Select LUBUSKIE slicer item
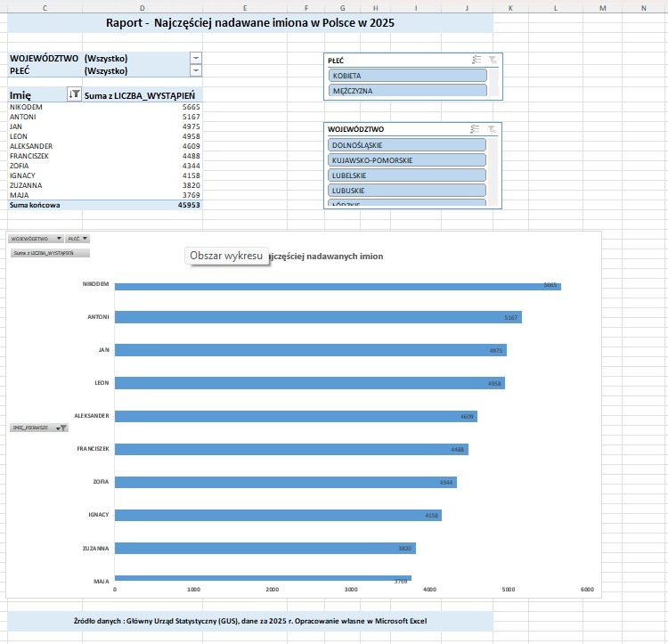The width and height of the screenshot is (668, 644). click(407, 191)
